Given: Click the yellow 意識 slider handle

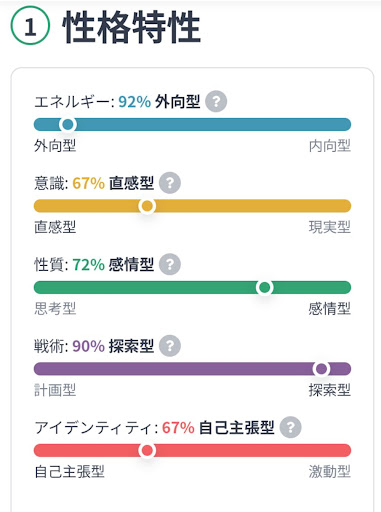Looking at the screenshot, I should point(147,206).
